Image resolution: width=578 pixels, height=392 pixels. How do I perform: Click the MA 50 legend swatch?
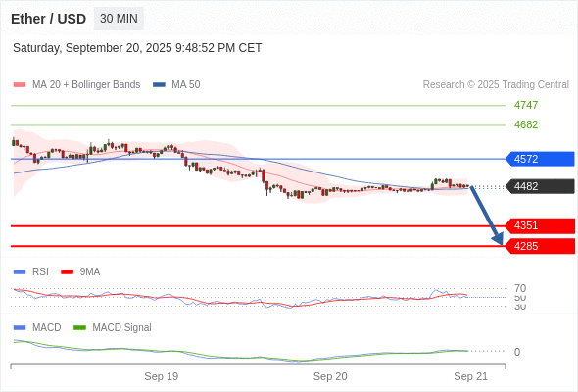[x=159, y=85]
